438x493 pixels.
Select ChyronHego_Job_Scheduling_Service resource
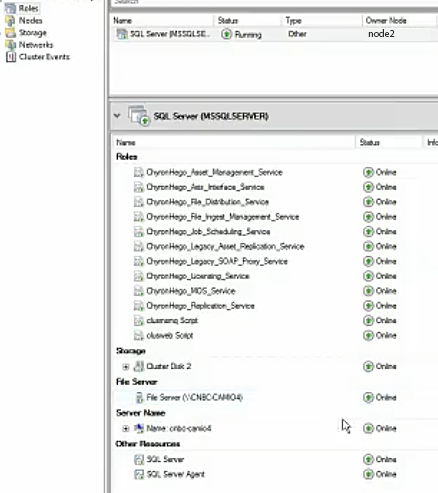pos(208,232)
